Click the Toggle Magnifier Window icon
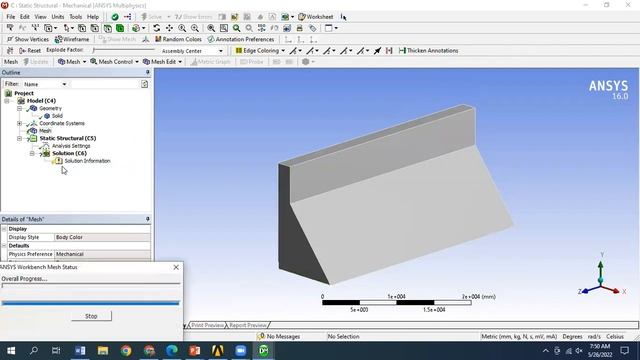Image resolution: width=640 pixels, height=360 pixels. click(224, 28)
